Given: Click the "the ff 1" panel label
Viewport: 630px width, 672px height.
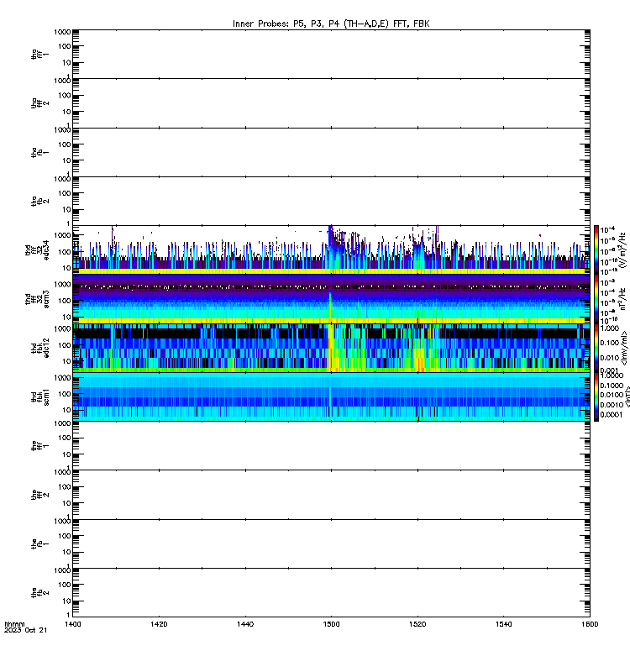Looking at the screenshot, I should (39, 446).
